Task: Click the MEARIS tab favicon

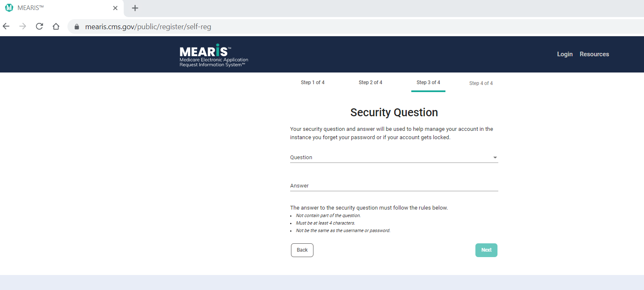Action: tap(9, 8)
